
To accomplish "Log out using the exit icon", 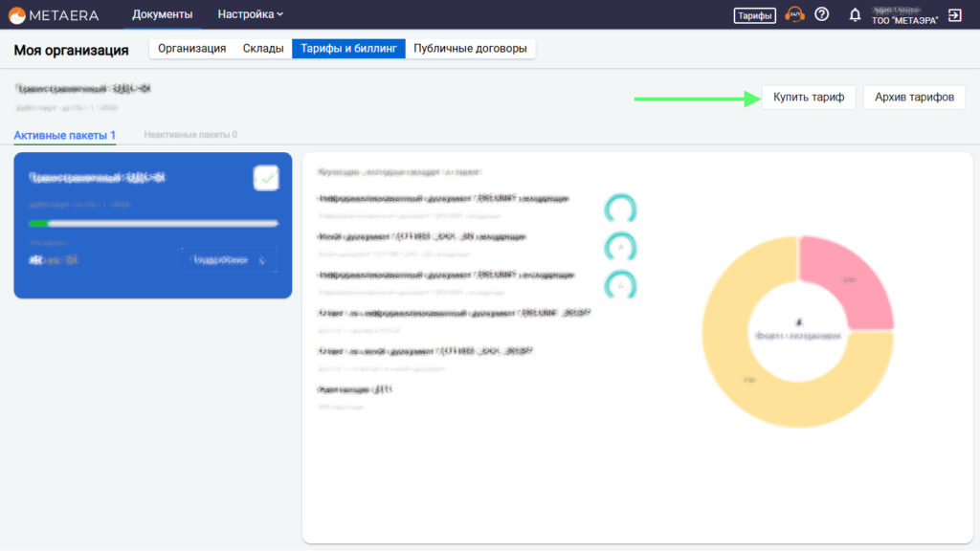I will point(954,15).
